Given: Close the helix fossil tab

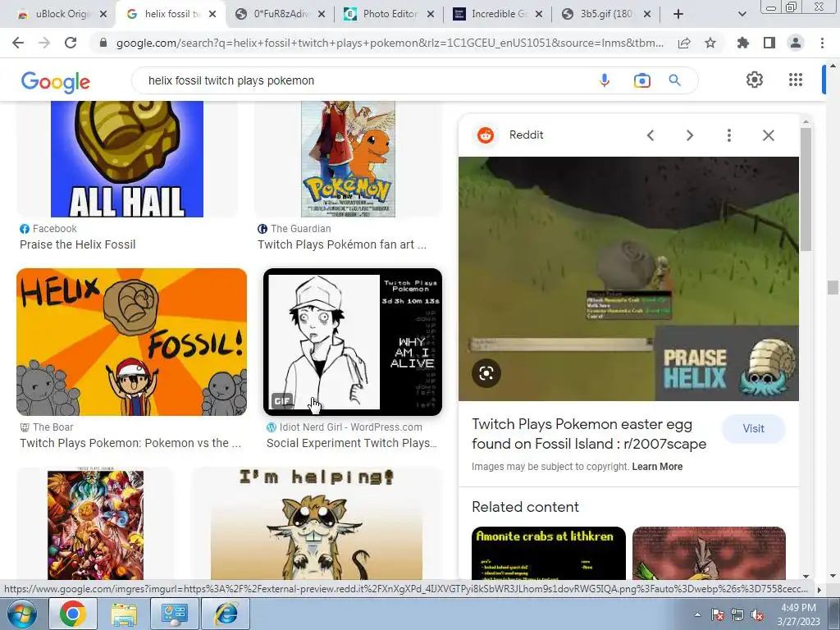Looking at the screenshot, I should point(212,14).
